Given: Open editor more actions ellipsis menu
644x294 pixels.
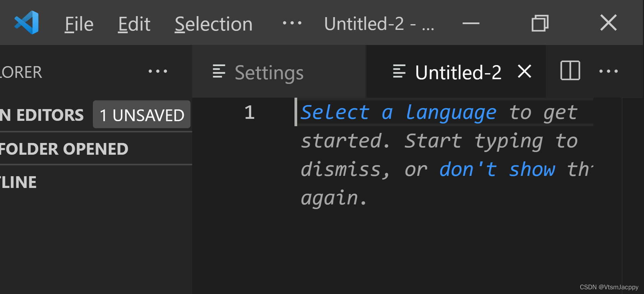Looking at the screenshot, I should pos(608,71).
